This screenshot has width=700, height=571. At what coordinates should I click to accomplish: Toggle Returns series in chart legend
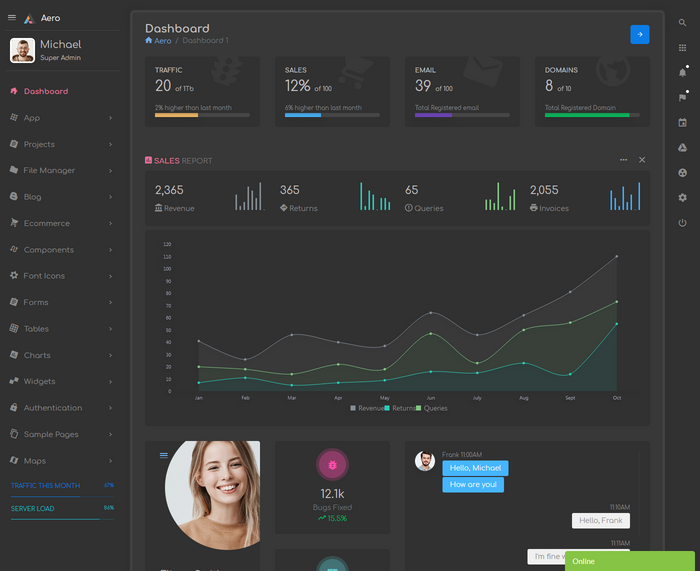(400, 408)
